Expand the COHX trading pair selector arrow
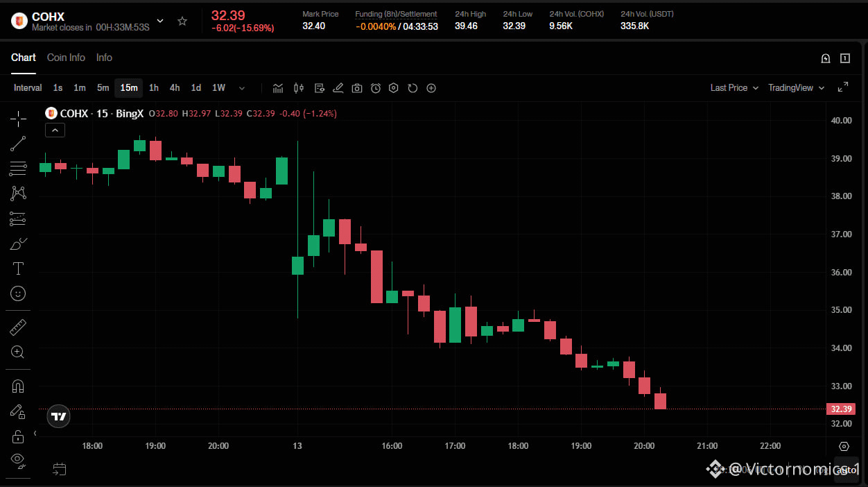This screenshot has height=487, width=868. (160, 21)
